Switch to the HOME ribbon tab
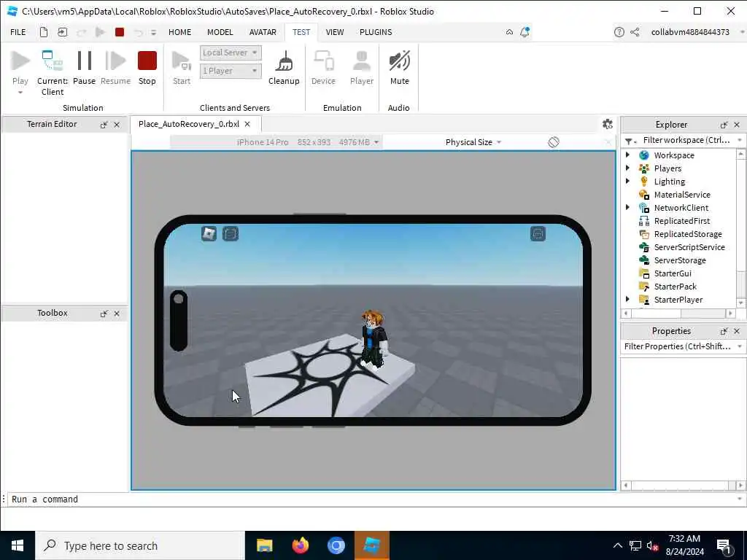This screenshot has height=560, width=747. pyautogui.click(x=179, y=32)
